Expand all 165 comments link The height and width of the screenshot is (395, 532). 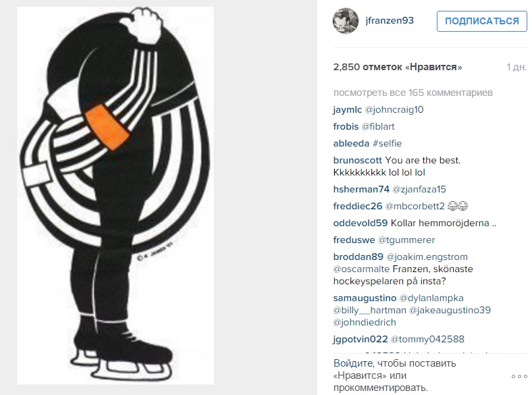[x=413, y=93]
